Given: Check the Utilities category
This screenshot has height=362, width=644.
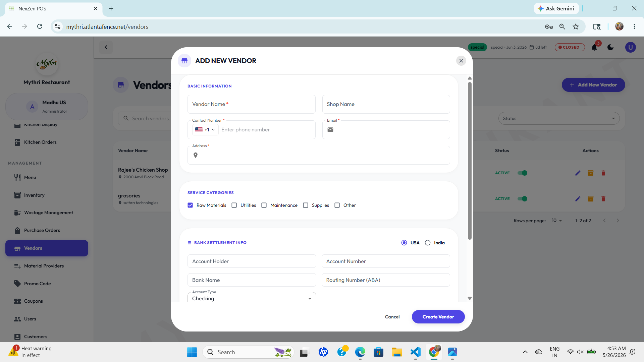Looking at the screenshot, I should coord(234,205).
